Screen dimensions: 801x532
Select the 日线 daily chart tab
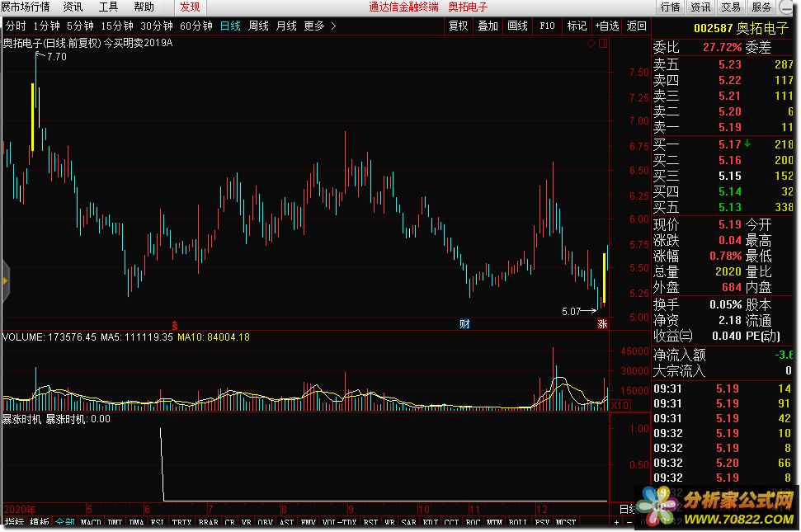point(230,26)
